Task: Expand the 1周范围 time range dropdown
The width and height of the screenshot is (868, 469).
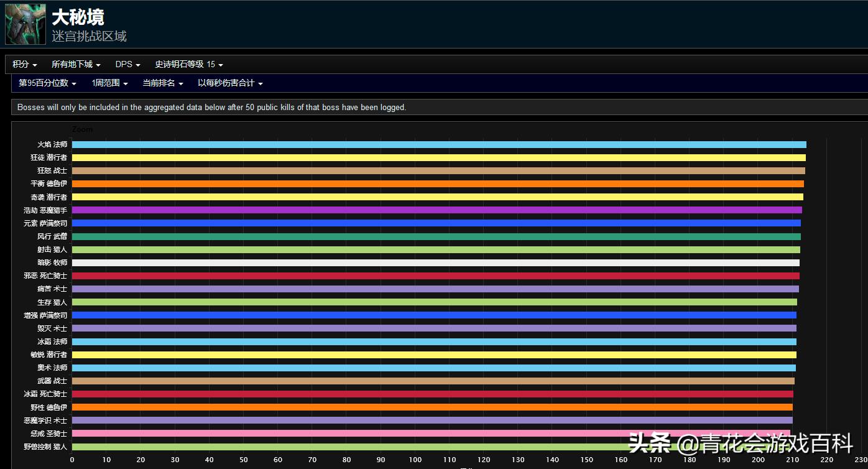Action: pos(109,83)
